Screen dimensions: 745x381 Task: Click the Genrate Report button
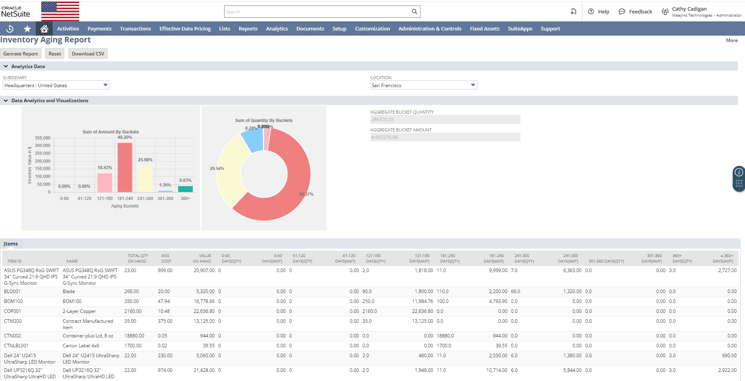pyautogui.click(x=21, y=54)
